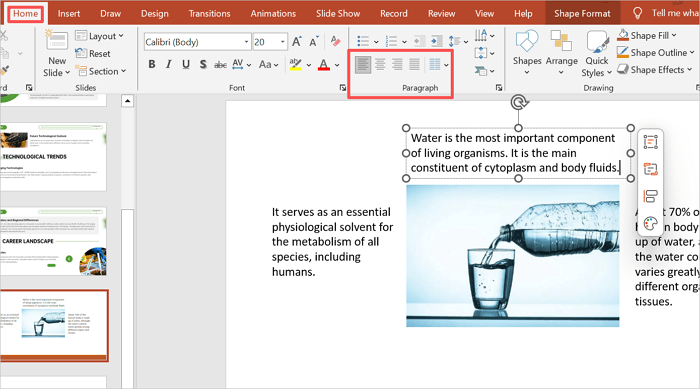Open the Home ribbon tab
This screenshot has width=700, height=389.
point(25,14)
